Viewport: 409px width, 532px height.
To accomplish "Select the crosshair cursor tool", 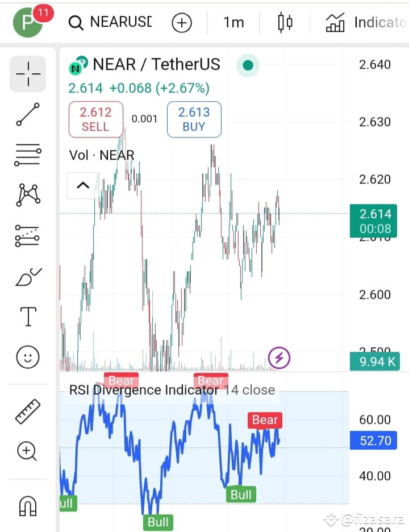I will [28, 74].
